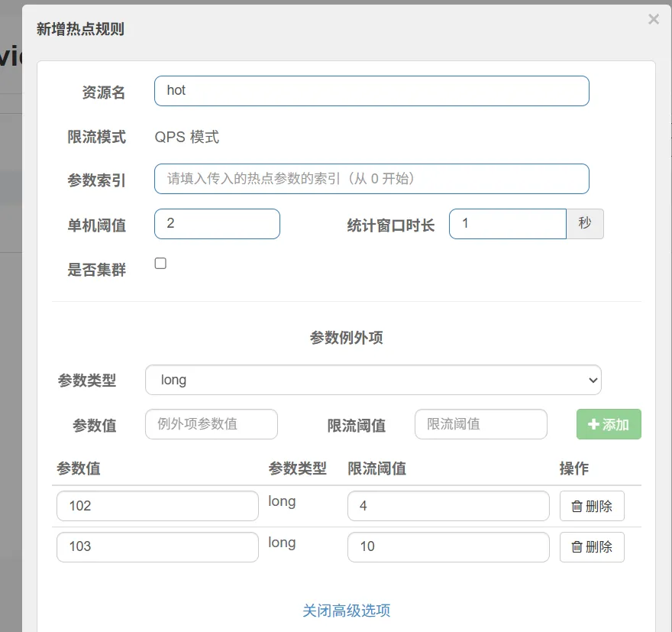Delete the exception row with value 103
The height and width of the screenshot is (632, 672).
(x=592, y=547)
